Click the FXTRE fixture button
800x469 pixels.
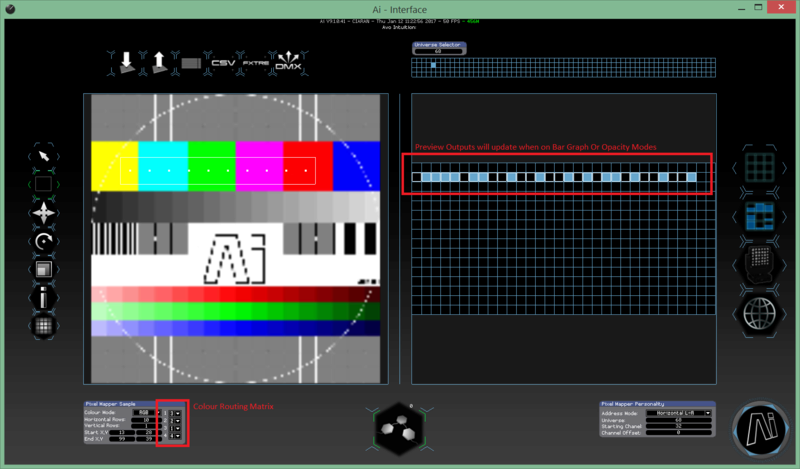256,63
